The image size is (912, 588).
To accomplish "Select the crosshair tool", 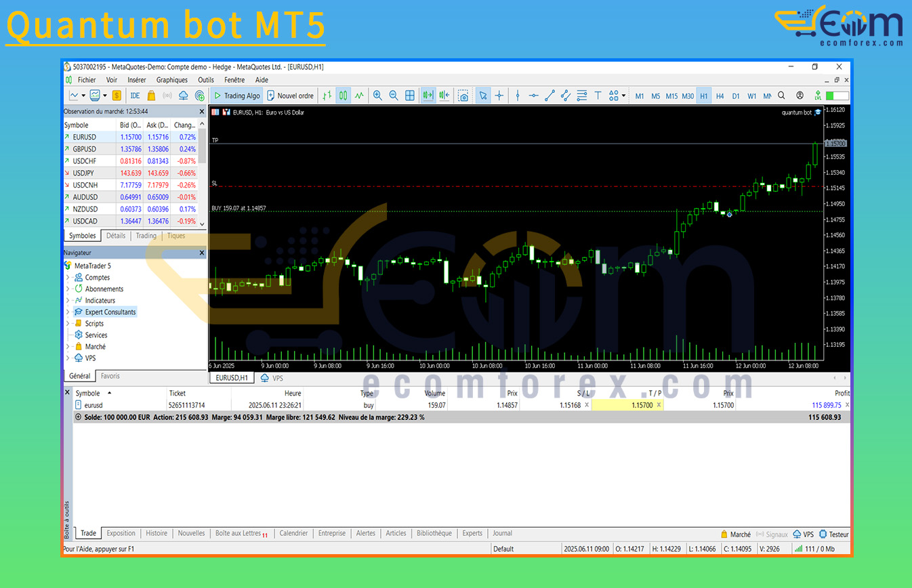I will click(499, 96).
